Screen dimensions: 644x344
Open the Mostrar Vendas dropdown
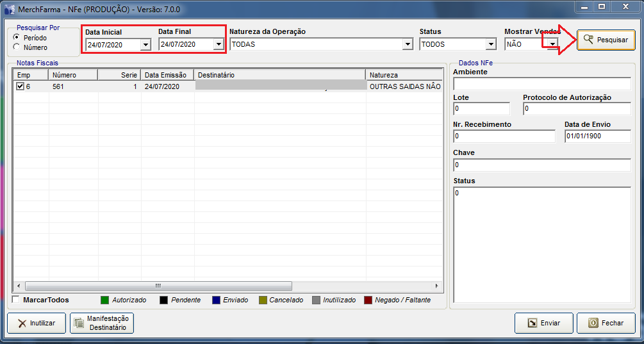pyautogui.click(x=552, y=45)
